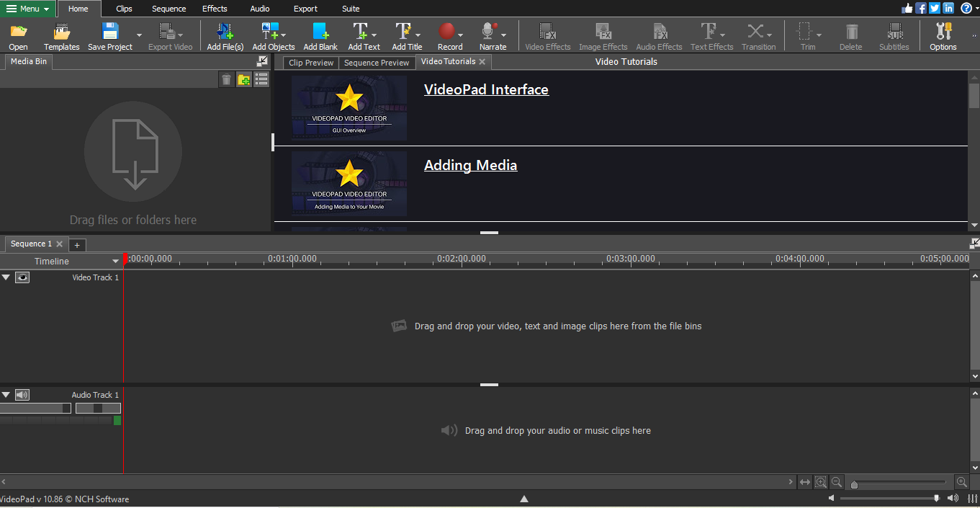Image resolution: width=980 pixels, height=508 pixels.
Task: Open the Save Project dropdown arrow
Action: [x=139, y=35]
